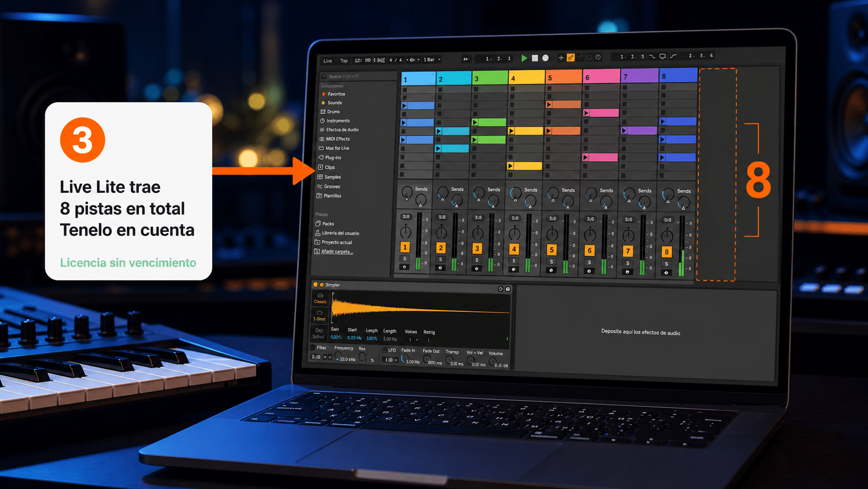Click the punch-out icon before loop length
This screenshot has width=868, height=489.
click(x=673, y=56)
